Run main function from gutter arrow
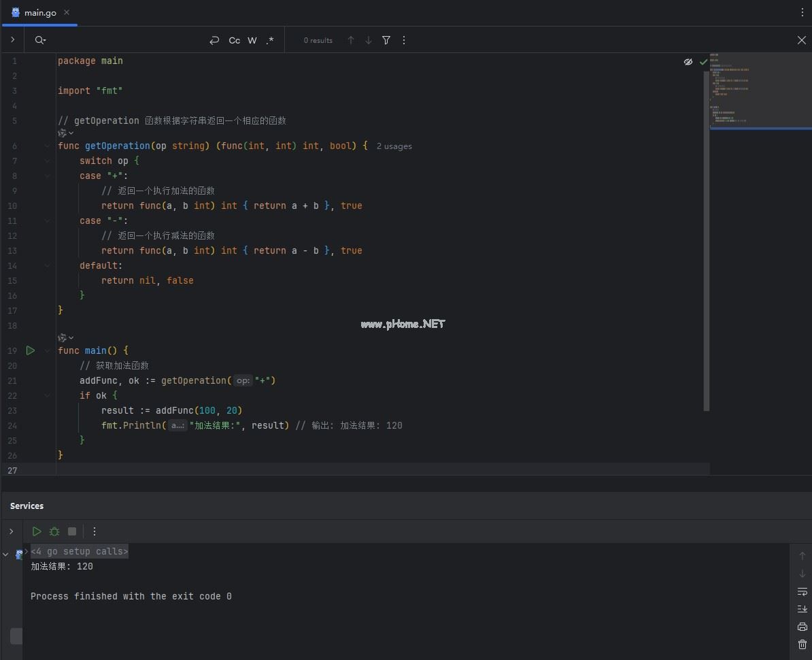This screenshot has width=812, height=660. [x=31, y=350]
